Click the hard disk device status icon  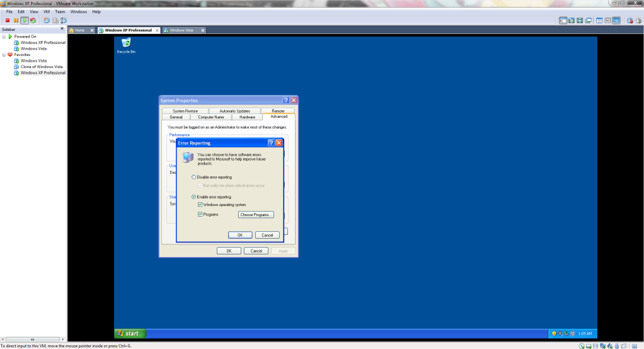tap(589, 346)
